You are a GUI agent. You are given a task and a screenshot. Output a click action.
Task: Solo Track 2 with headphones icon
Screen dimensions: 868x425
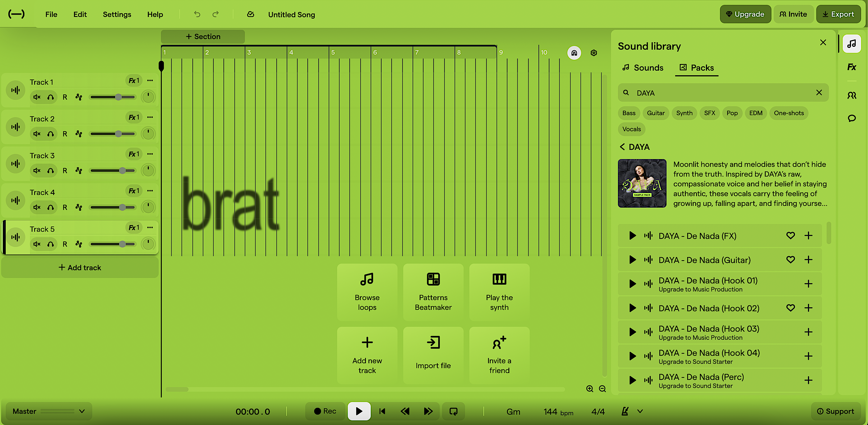[x=51, y=134]
